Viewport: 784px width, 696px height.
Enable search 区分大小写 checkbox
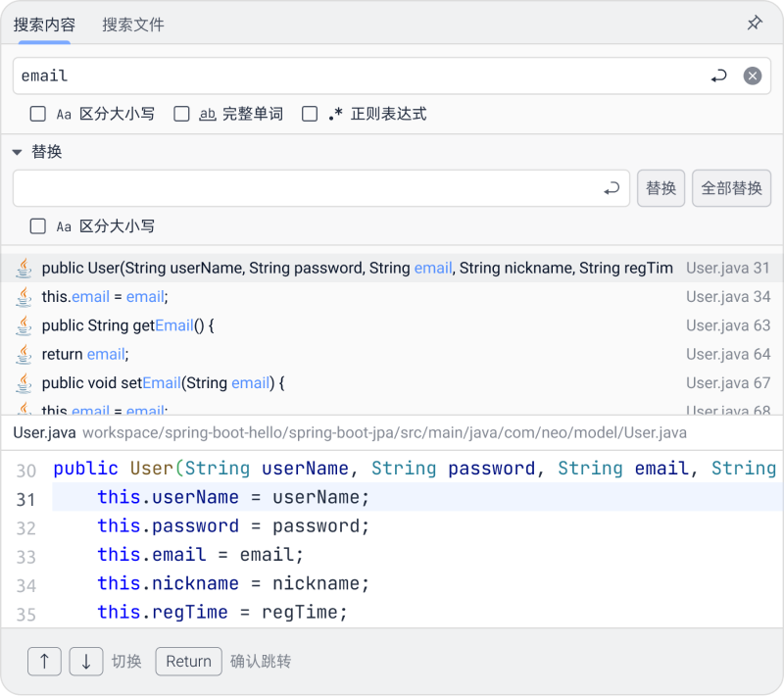[x=38, y=114]
